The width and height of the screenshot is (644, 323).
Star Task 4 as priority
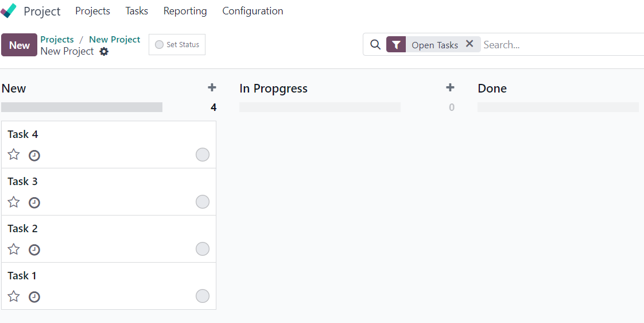[14, 155]
